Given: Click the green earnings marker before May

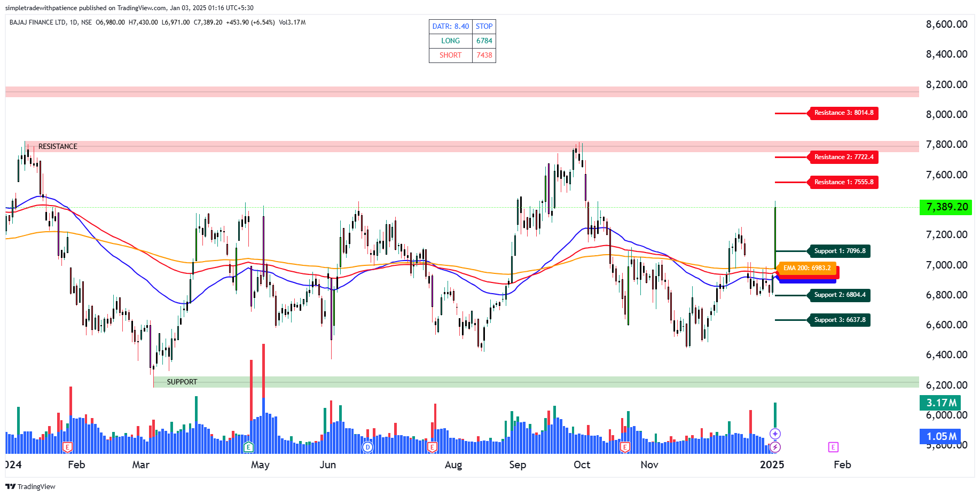Looking at the screenshot, I should pos(248,447).
